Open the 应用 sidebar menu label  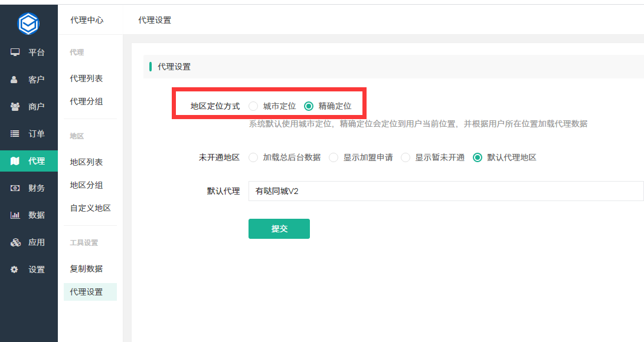point(37,242)
